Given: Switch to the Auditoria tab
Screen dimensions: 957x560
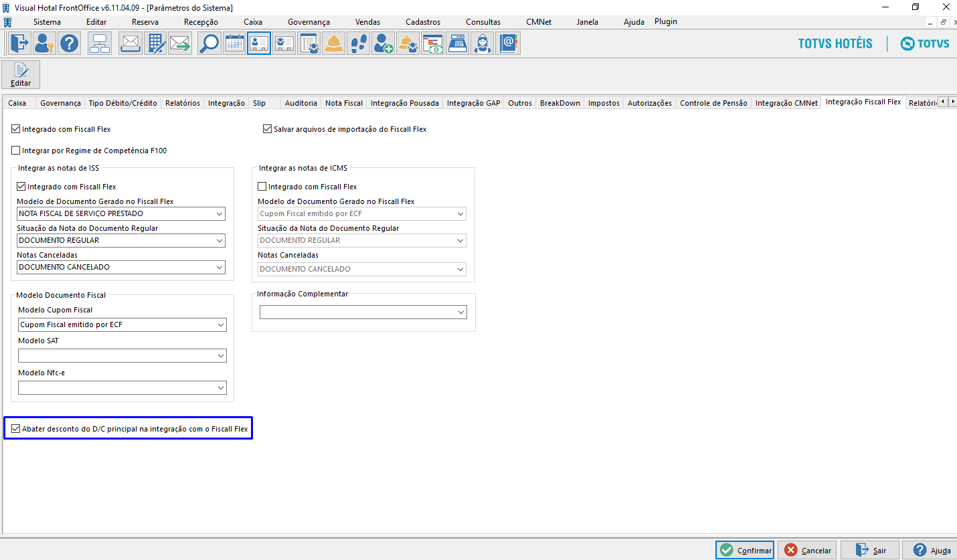Looking at the screenshot, I should pos(301,103).
